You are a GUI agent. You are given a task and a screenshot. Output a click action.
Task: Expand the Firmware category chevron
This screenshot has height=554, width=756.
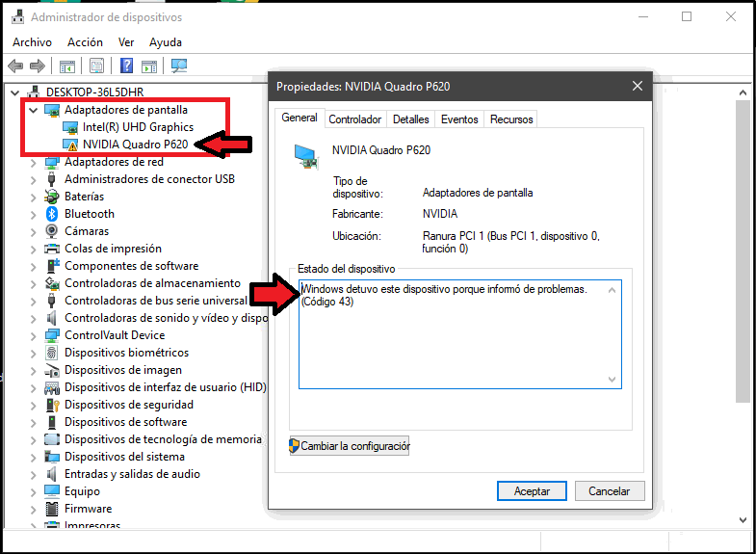34,510
